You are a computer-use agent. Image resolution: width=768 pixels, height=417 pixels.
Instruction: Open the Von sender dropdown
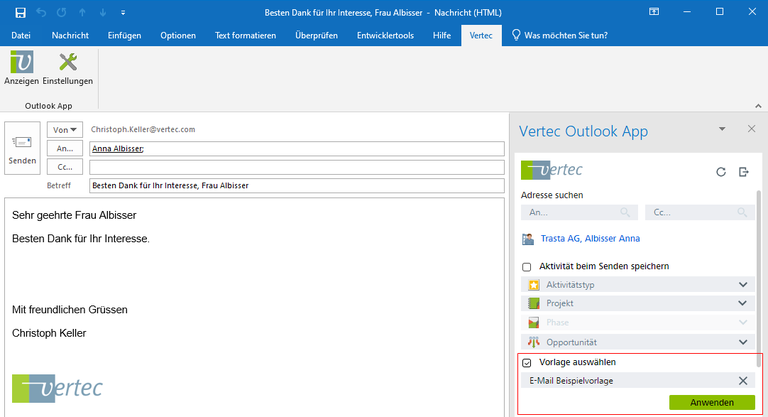point(64,130)
